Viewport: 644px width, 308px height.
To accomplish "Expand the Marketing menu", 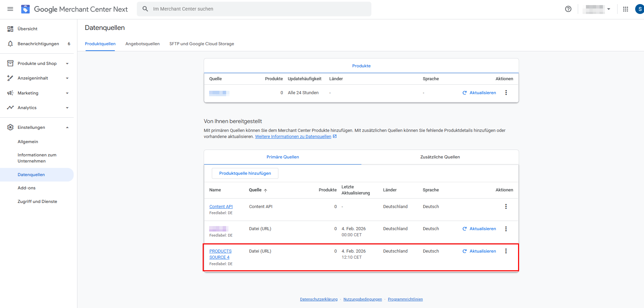I will coord(67,93).
